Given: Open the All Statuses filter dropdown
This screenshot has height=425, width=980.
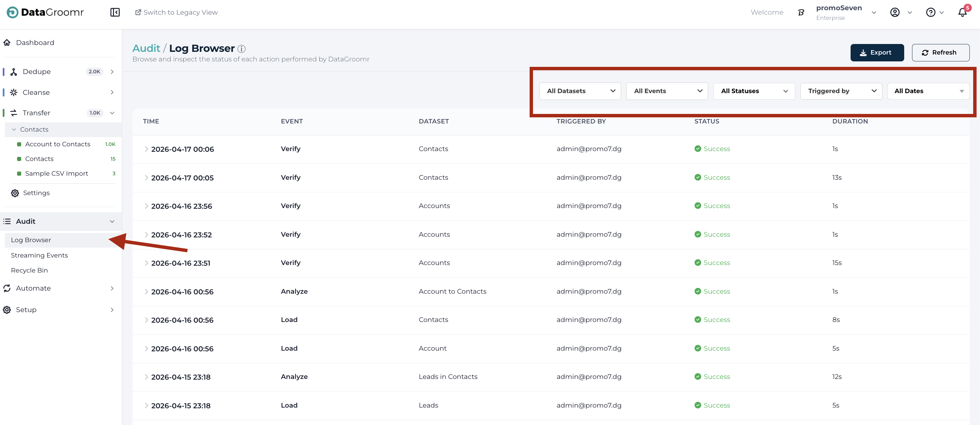Looking at the screenshot, I should pyautogui.click(x=754, y=91).
